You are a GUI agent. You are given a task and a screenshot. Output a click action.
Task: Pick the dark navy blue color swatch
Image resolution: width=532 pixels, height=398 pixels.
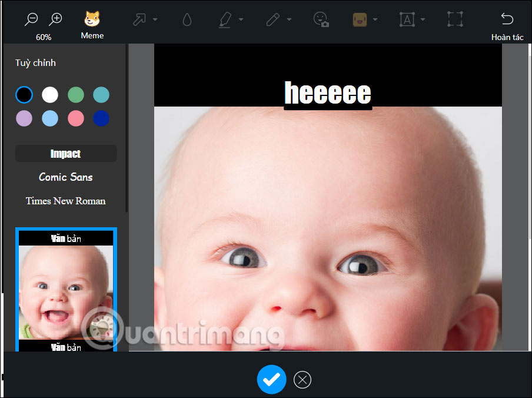[101, 118]
